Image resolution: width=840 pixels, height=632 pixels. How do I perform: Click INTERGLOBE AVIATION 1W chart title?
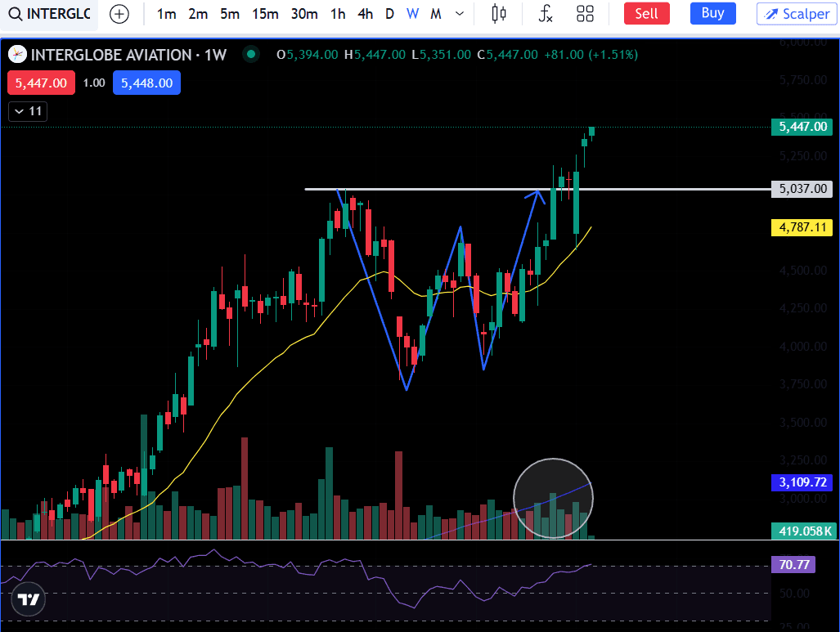(128, 55)
